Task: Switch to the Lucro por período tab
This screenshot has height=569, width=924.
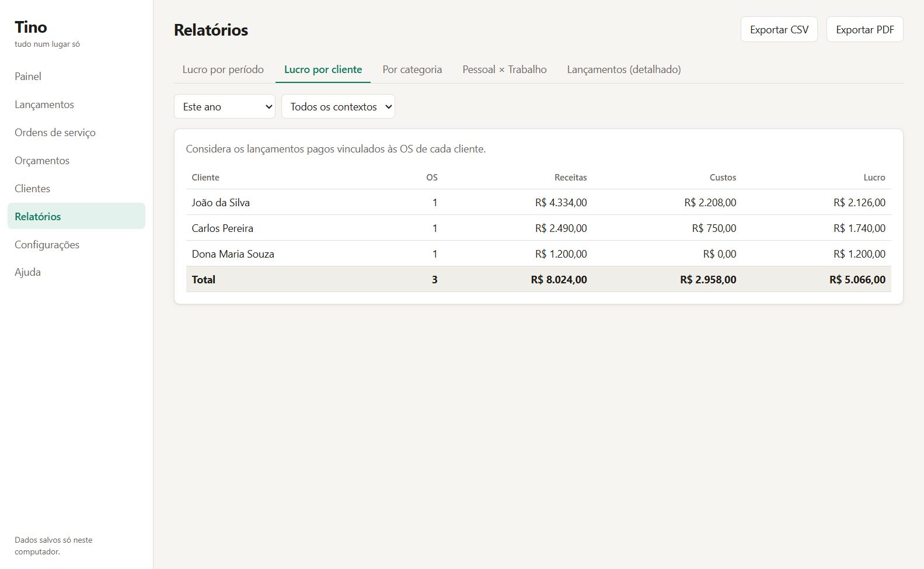Action: tap(223, 70)
